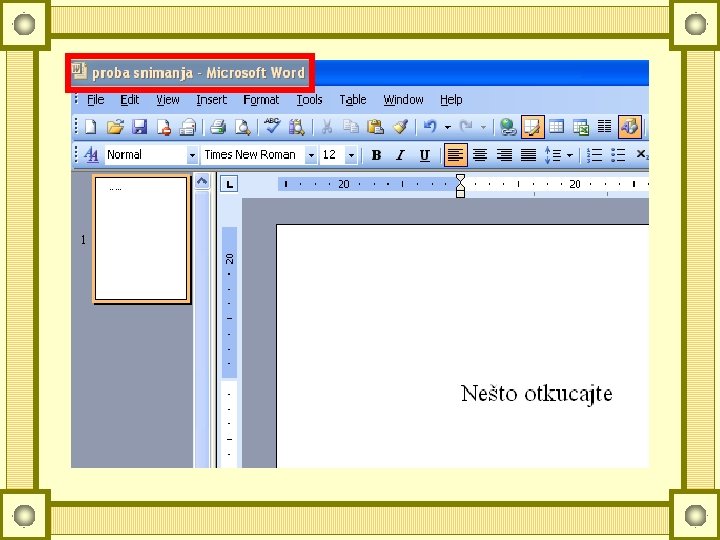720x540 pixels.
Task: Select page 1 thumbnail
Action: tap(141, 239)
